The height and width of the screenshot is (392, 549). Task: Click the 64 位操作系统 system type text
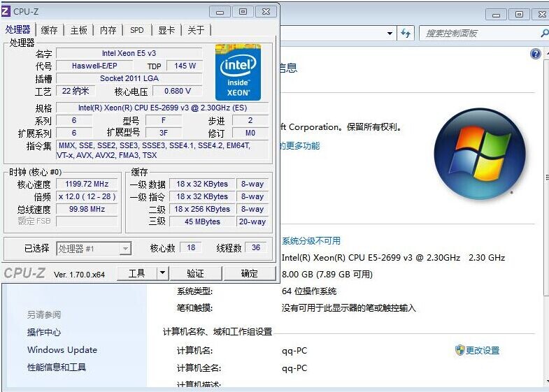pos(309,291)
